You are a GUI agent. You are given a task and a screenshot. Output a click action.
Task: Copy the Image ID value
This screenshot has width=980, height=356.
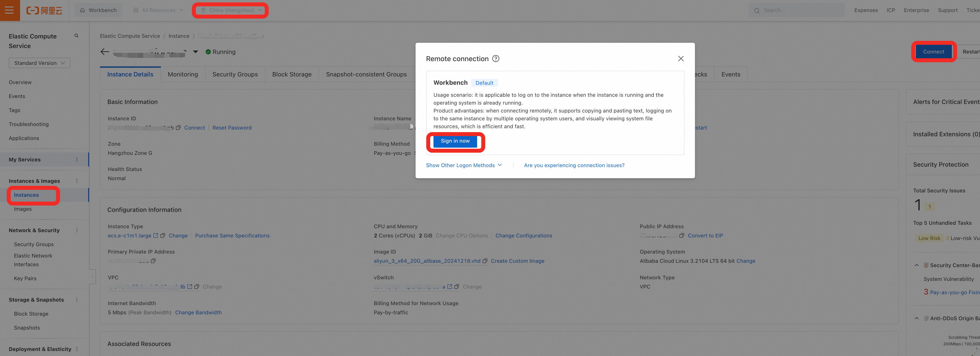tap(485, 261)
